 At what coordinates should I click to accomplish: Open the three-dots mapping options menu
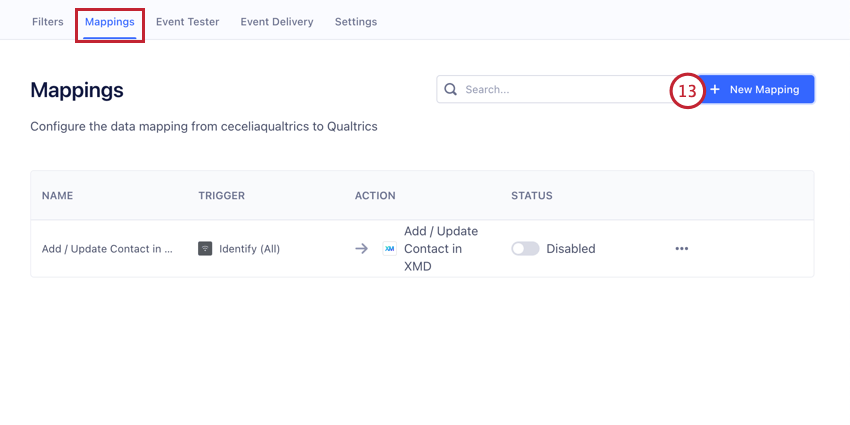[x=682, y=249]
